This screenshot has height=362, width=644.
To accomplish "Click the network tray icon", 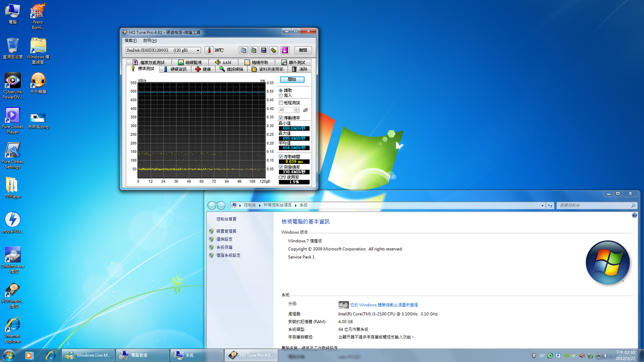I will 598,356.
